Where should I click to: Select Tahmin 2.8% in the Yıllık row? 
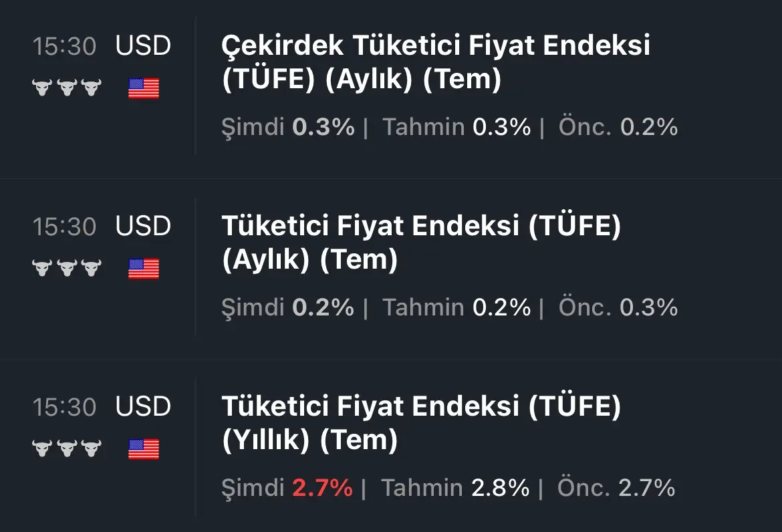tap(455, 488)
